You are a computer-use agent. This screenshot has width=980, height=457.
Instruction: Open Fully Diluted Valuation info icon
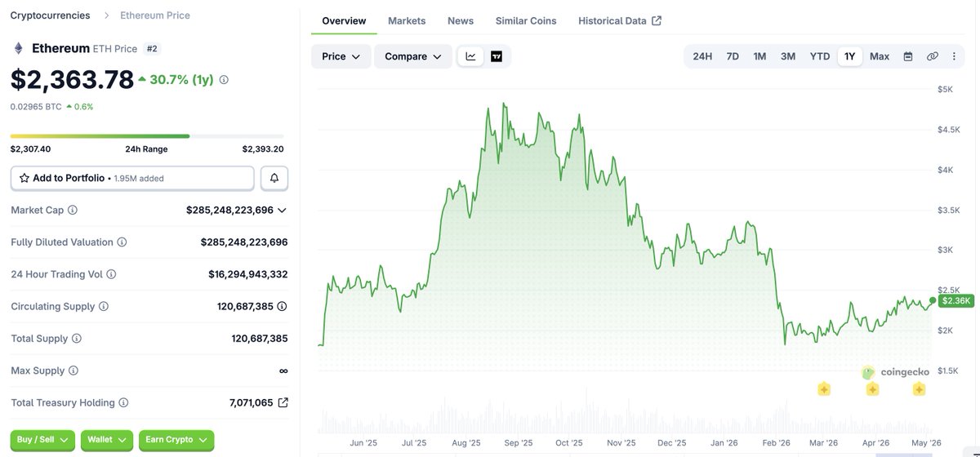tap(122, 242)
